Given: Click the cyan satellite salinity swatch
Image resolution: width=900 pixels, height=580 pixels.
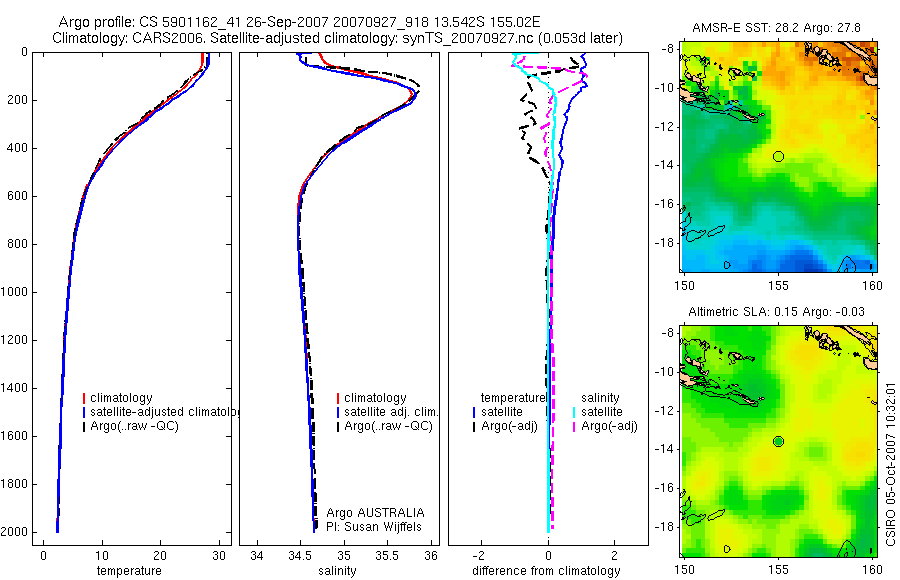Looking at the screenshot, I should pyautogui.click(x=574, y=412).
